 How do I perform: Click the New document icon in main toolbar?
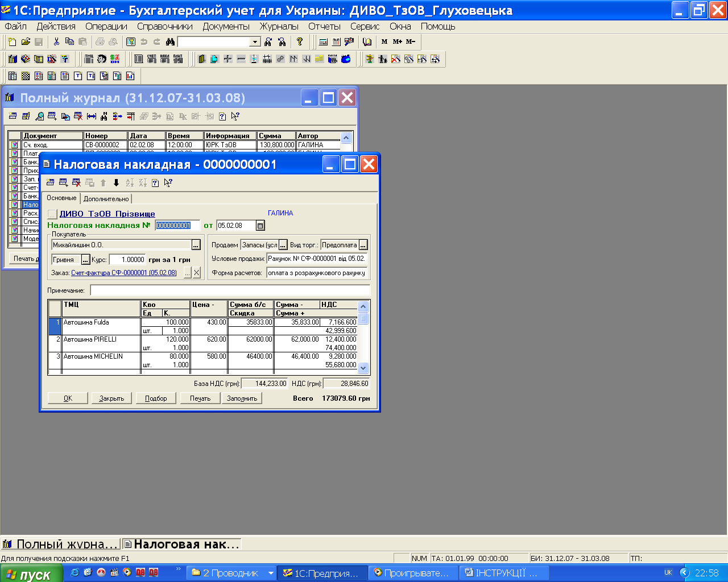(12, 41)
